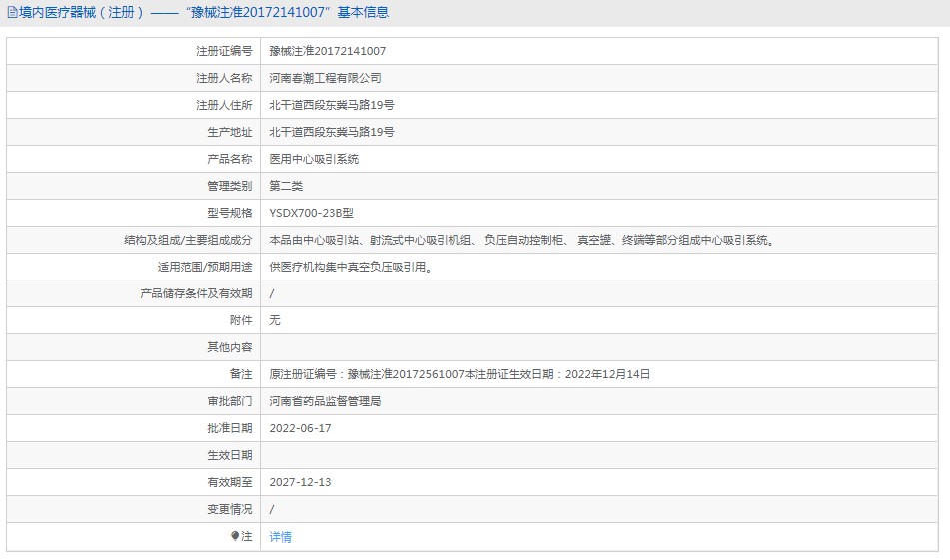Image resolution: width=950 pixels, height=560 pixels.
Task: Click the 生产地址 label
Action: pyautogui.click(x=230, y=132)
